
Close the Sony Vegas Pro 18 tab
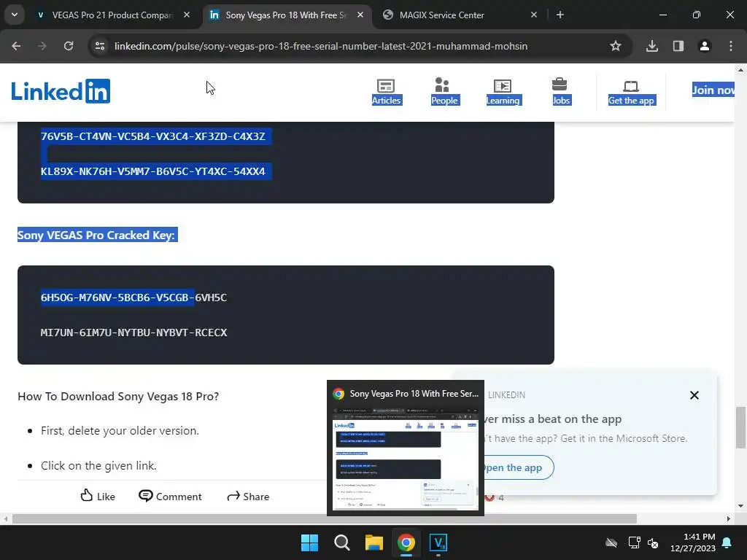pos(360,15)
